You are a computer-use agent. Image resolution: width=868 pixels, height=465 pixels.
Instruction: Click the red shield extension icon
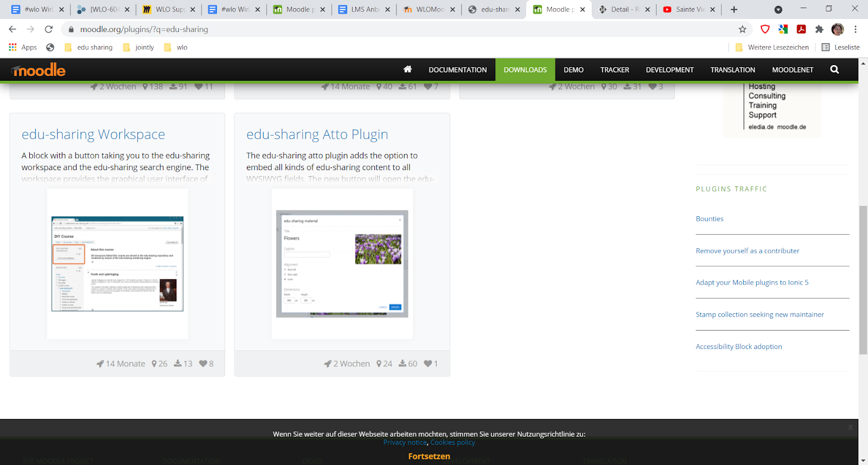[x=765, y=29]
